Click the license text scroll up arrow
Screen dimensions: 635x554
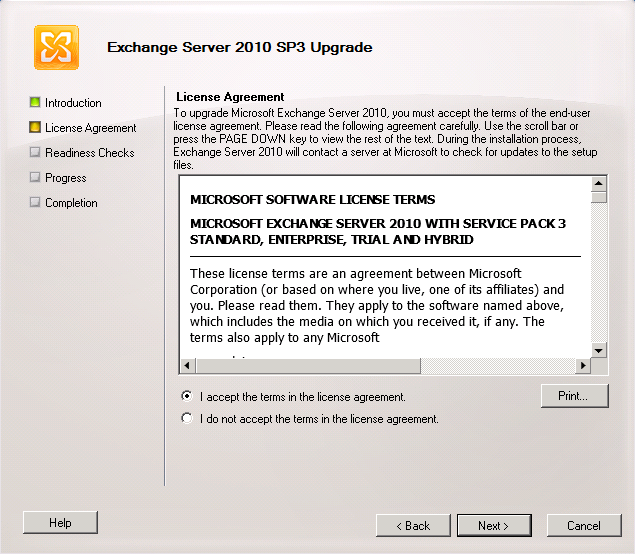(599, 184)
